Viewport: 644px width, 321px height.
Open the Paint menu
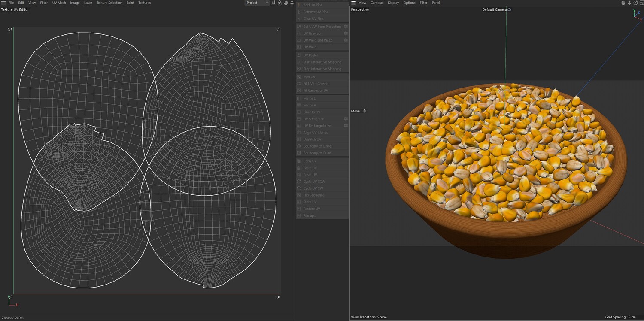(130, 3)
